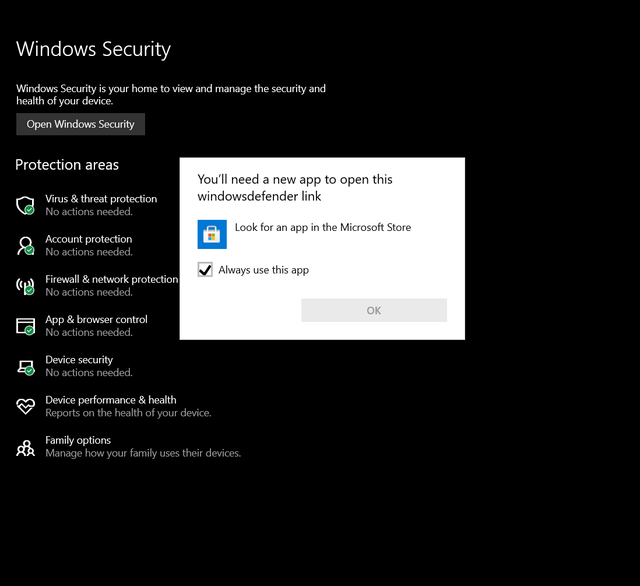
Task: Click the Microsoft Store bag icon
Action: click(x=212, y=234)
